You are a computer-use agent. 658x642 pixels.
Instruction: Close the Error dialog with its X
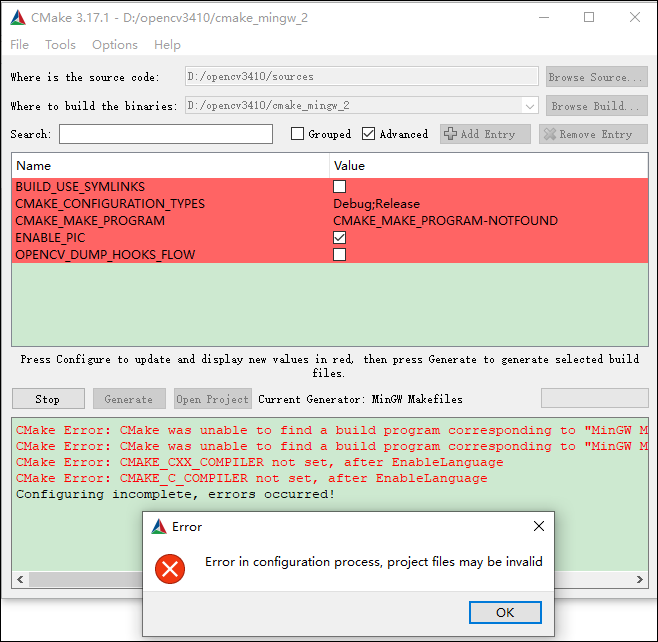539,526
